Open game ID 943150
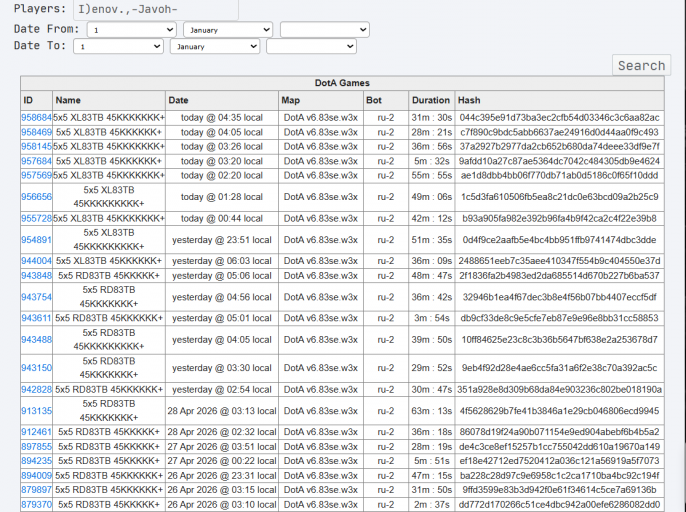 pos(36,368)
